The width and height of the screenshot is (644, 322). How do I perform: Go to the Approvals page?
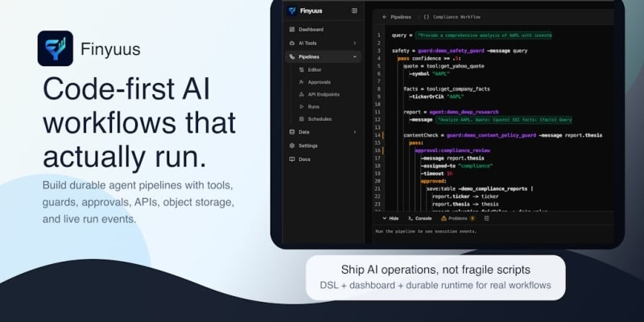[x=319, y=82]
